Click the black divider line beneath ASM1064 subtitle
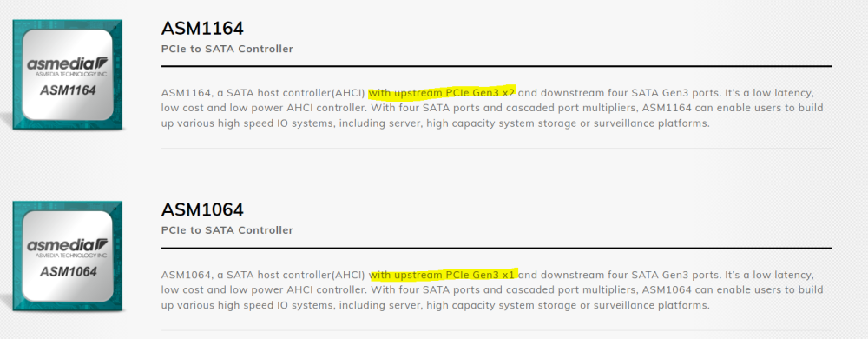868x339 pixels. [496, 248]
